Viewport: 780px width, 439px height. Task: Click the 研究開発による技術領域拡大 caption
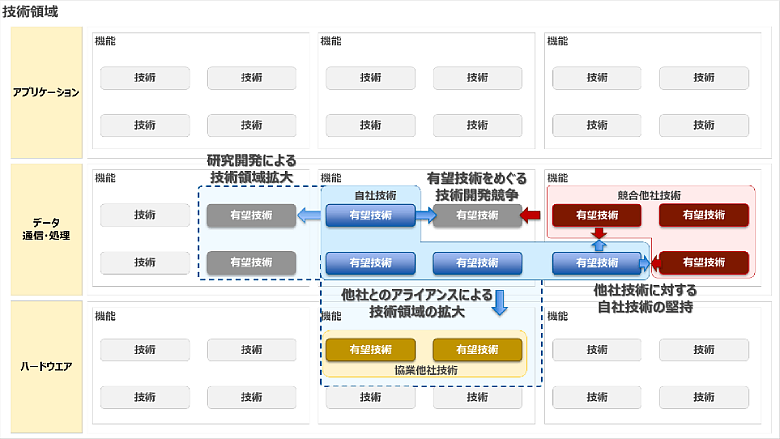[x=251, y=168]
